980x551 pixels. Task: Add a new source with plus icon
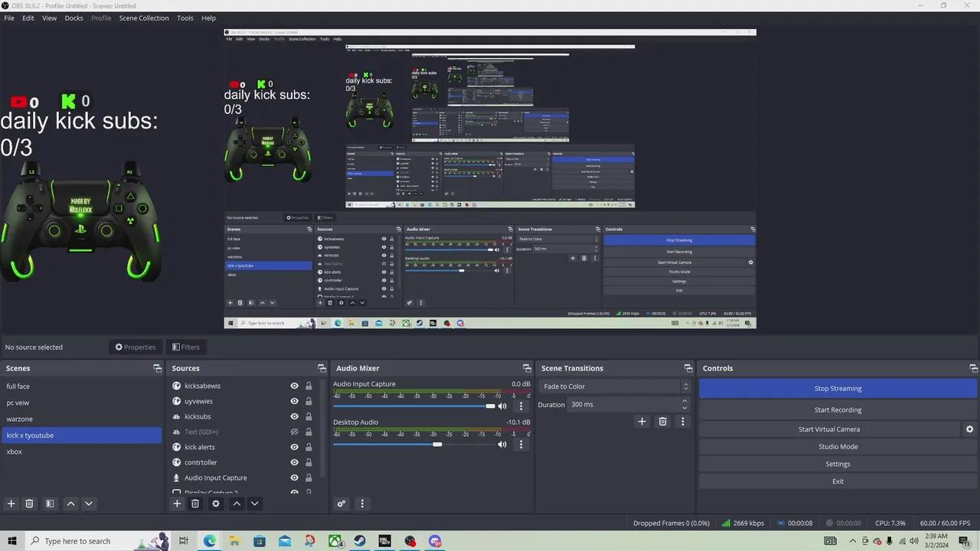[177, 504]
